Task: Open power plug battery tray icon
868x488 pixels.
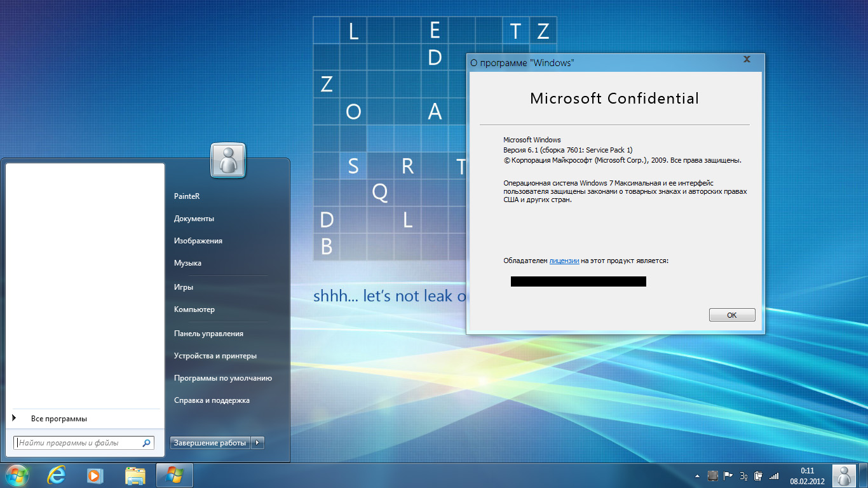Action: click(x=757, y=475)
